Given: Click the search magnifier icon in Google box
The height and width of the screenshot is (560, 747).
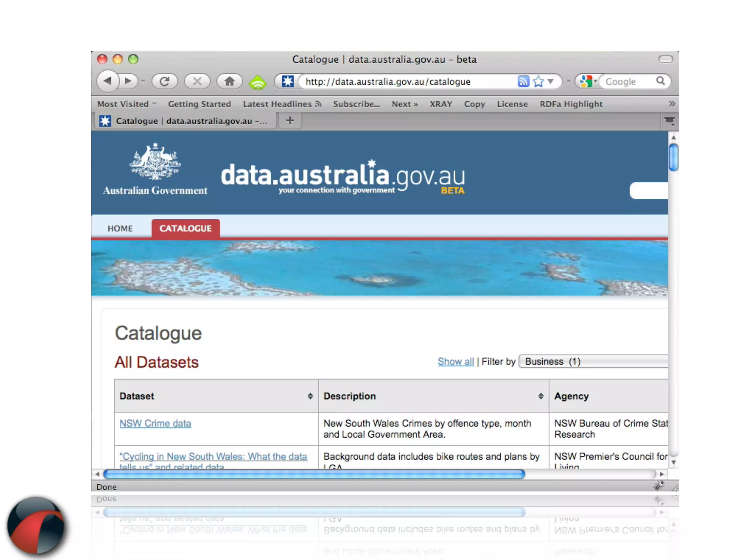Looking at the screenshot, I should coord(661,81).
